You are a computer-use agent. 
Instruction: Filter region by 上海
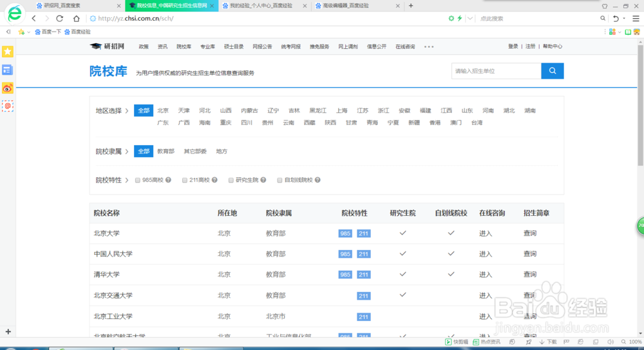click(x=342, y=111)
